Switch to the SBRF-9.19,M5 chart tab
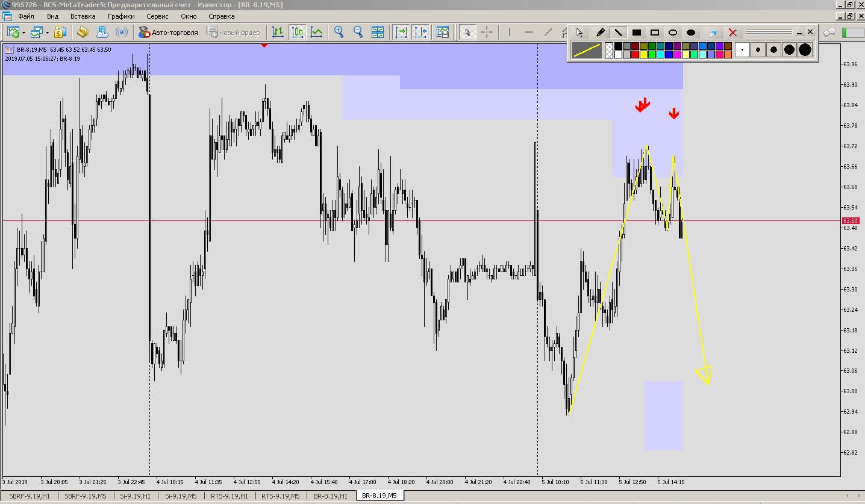The image size is (865, 504). tap(86, 496)
